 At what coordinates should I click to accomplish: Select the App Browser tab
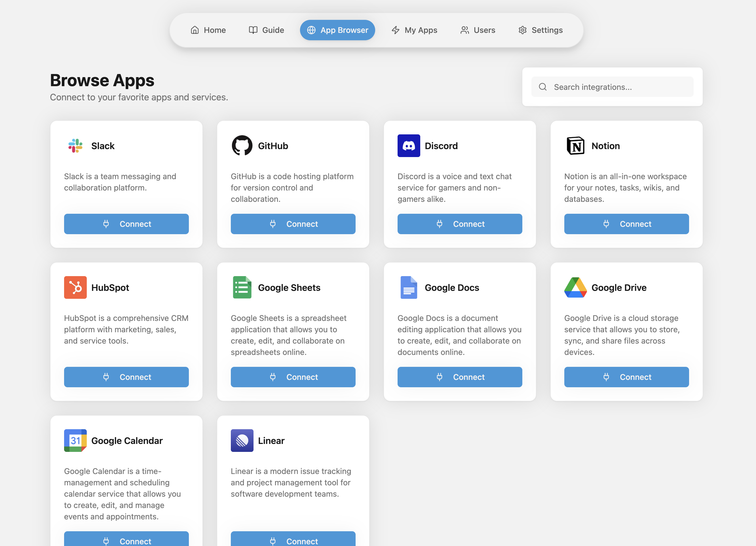click(x=337, y=30)
